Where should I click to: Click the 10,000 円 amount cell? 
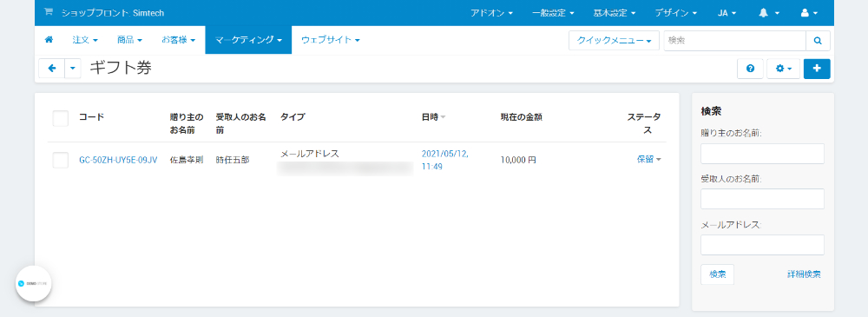tap(518, 160)
